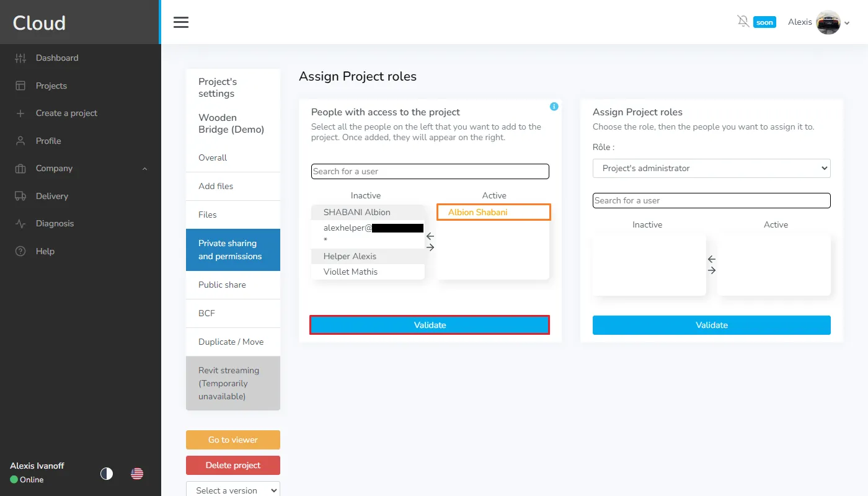Click the US flag language icon
The width and height of the screenshot is (868, 496).
click(137, 474)
